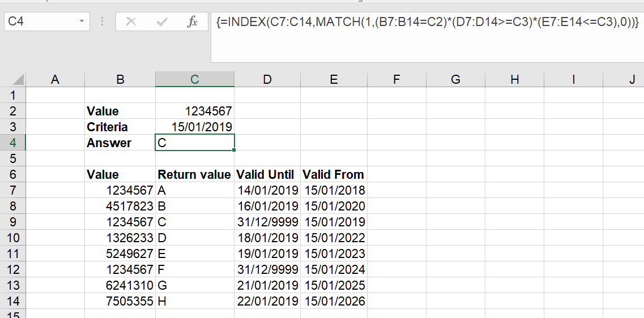Viewport: 644px width, 318px height.
Task: Click the 'Valid Until' header cell
Action: pos(267,174)
